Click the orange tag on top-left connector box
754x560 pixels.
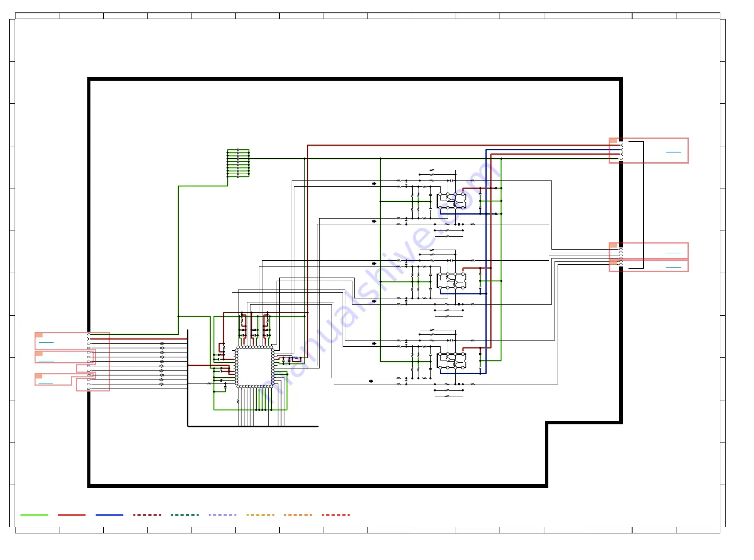39,335
